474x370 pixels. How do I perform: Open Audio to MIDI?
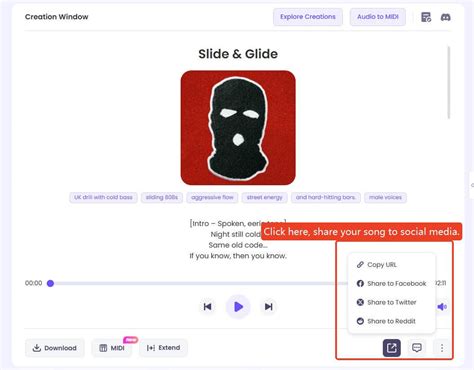coord(378,17)
